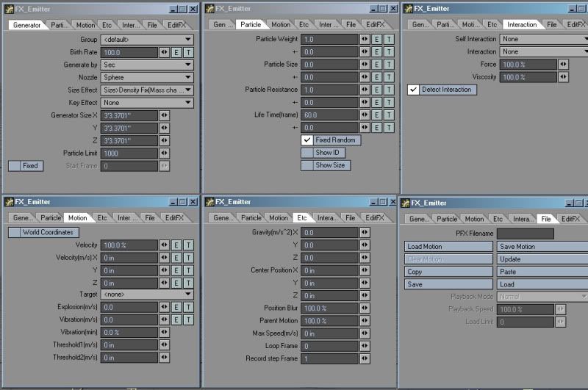
Task: Click the arrow slider beside Particle Limit
Action: click(164, 154)
